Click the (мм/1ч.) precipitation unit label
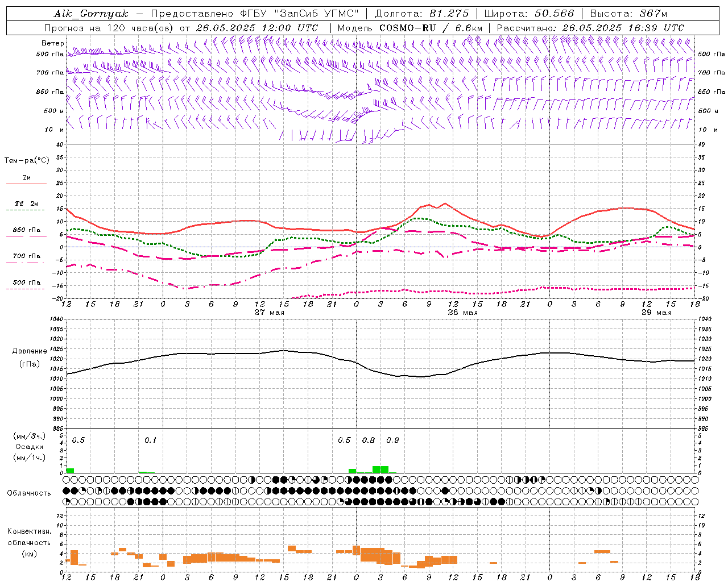Image resolution: width=728 pixels, height=582 pixels. point(29,458)
